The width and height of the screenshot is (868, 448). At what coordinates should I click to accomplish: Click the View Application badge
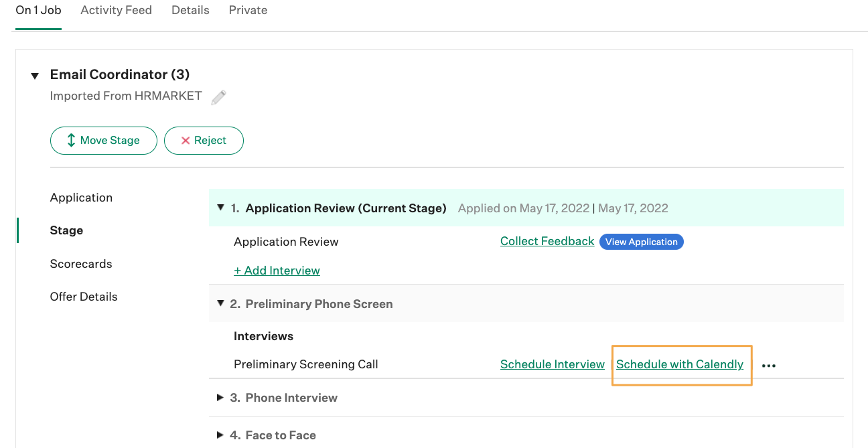[x=641, y=242]
